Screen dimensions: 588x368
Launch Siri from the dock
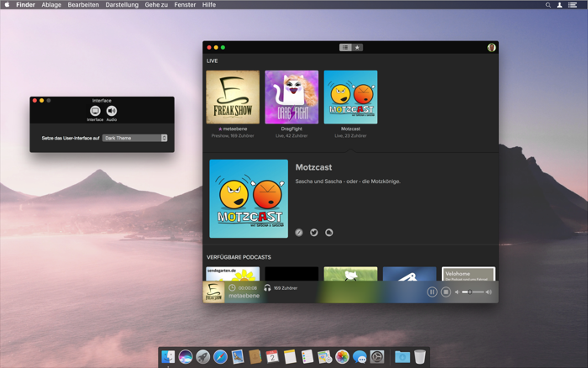186,357
